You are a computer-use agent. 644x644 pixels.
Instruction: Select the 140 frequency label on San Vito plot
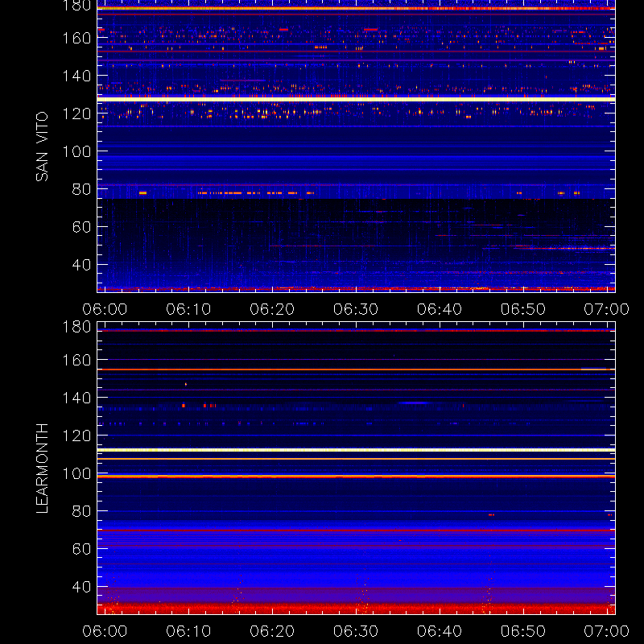[76, 76]
